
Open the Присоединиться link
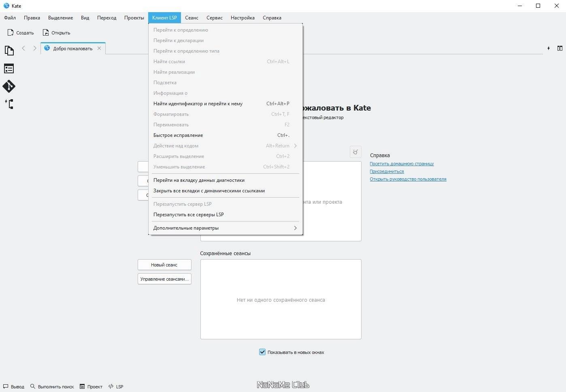click(387, 171)
